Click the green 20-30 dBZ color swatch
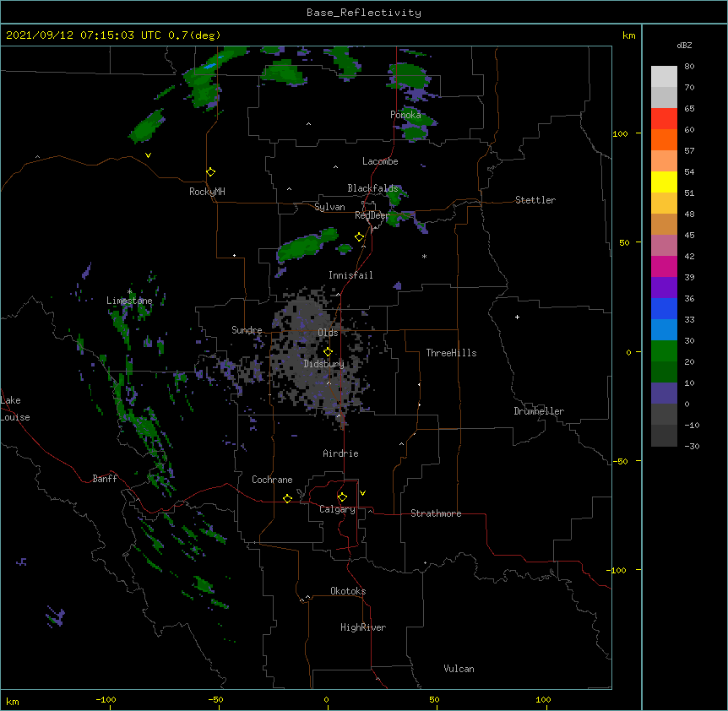The width and height of the screenshot is (728, 711). point(664,351)
